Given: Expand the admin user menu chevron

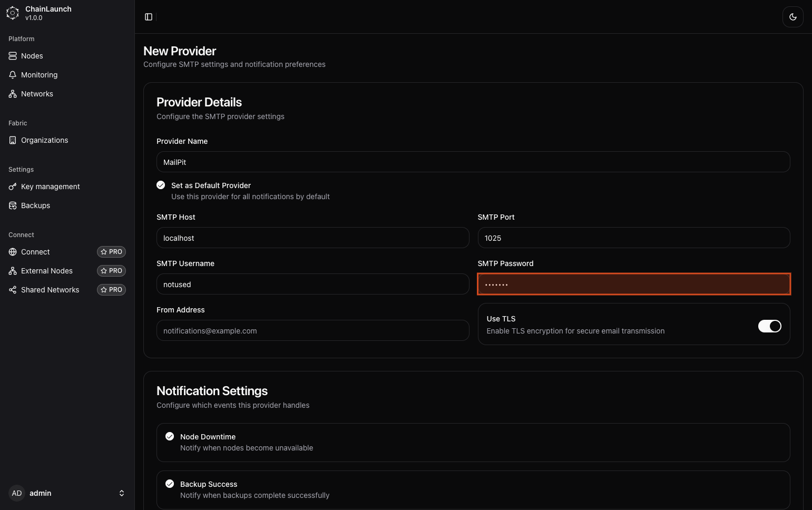Looking at the screenshot, I should (x=122, y=493).
